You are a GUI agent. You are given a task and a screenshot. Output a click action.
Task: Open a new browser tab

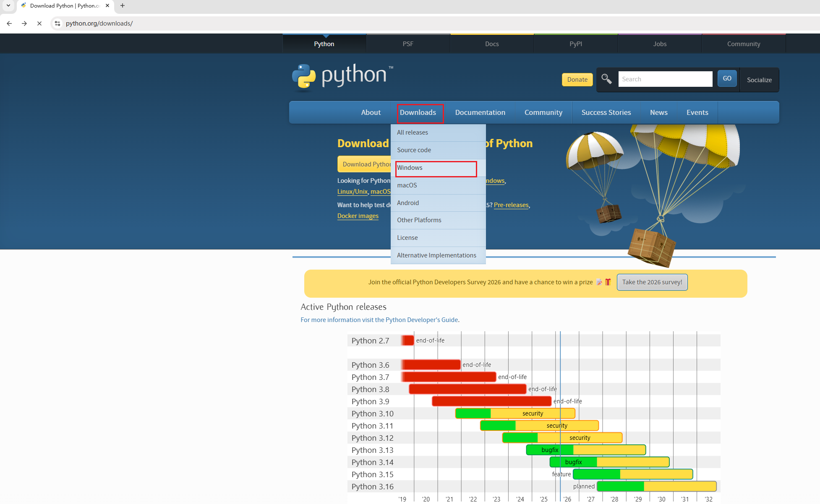click(123, 6)
